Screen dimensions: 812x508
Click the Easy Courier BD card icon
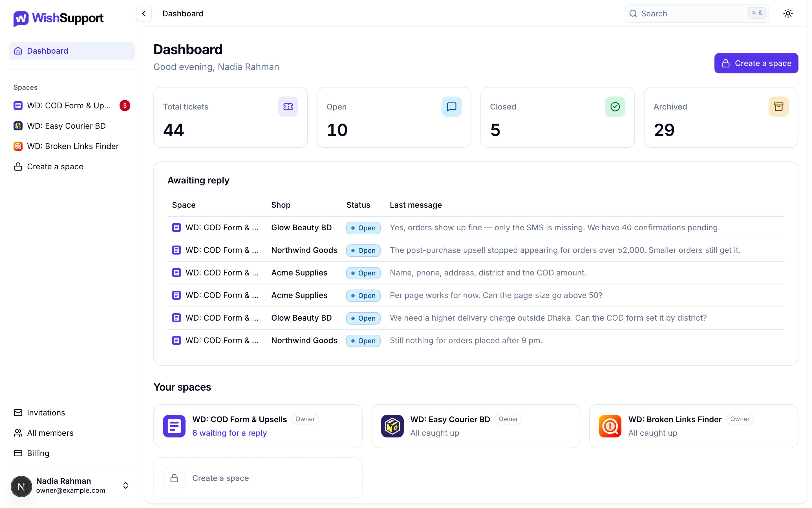tap(392, 426)
